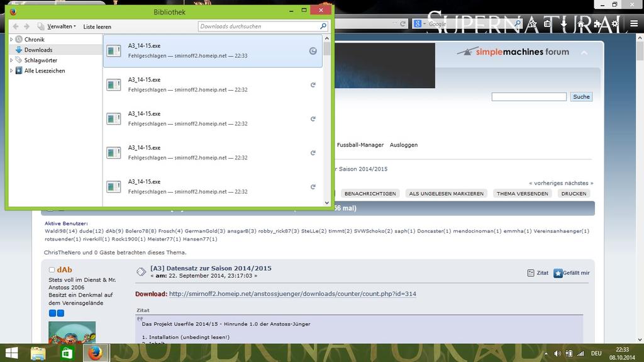Viewport: 644px width, 362px height.
Task: Open the Fussball-Manager menu item
Action: pos(360,145)
